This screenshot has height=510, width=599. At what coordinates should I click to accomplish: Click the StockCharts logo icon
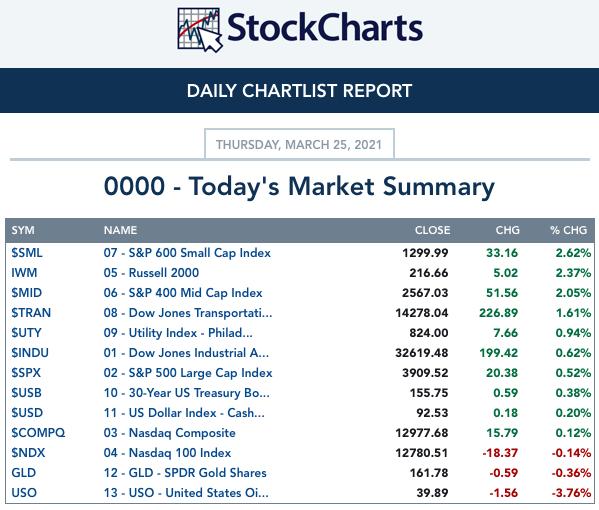(199, 30)
